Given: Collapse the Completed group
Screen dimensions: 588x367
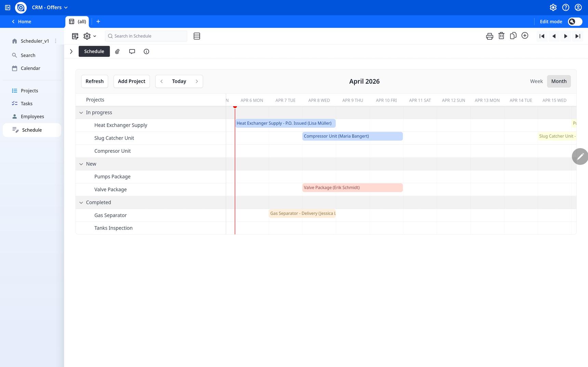Looking at the screenshot, I should (81, 203).
